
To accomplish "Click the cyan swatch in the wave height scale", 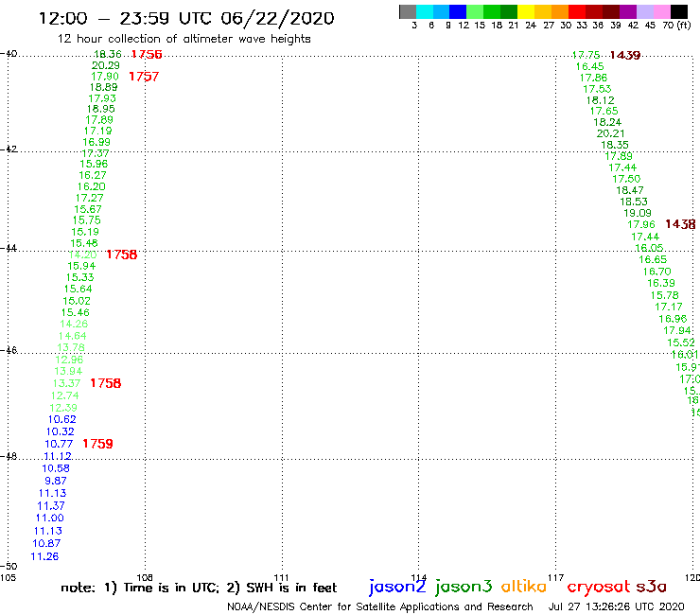I will click(424, 11).
